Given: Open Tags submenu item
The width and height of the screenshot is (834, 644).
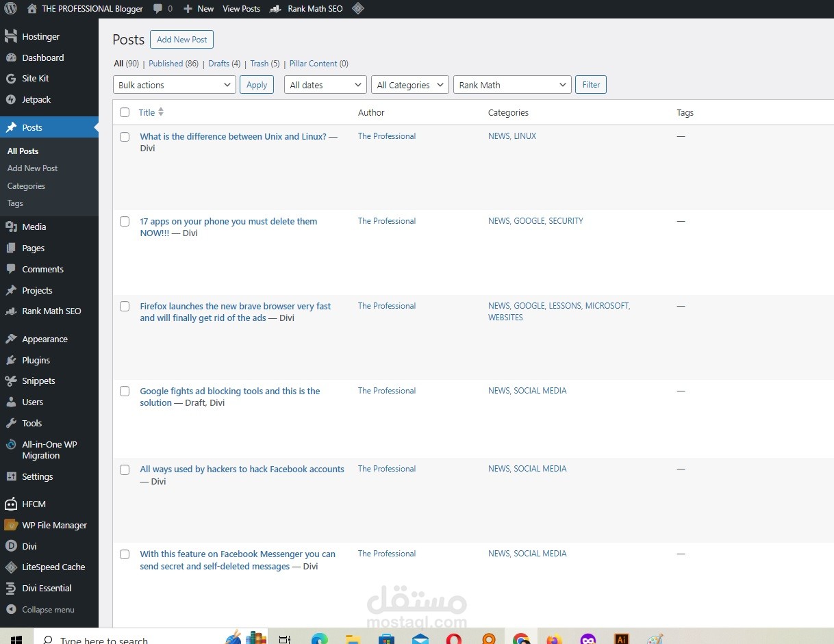Looking at the screenshot, I should click(15, 203).
